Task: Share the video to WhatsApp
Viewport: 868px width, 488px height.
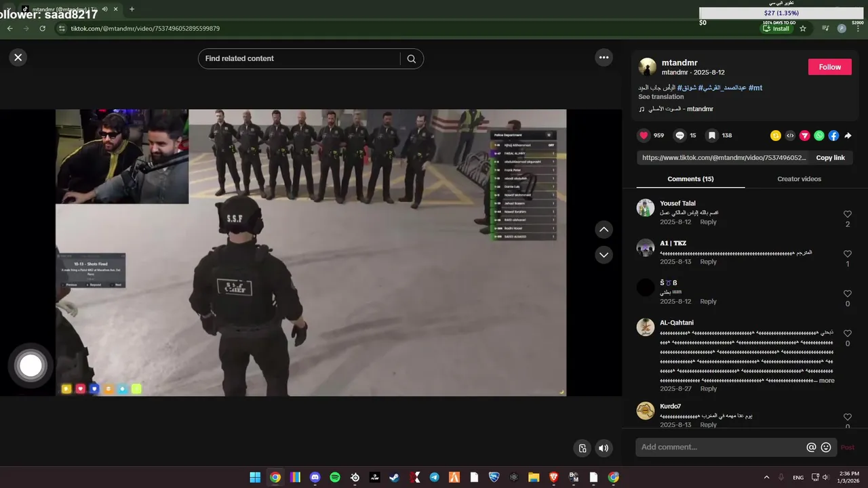Action: [x=819, y=136]
